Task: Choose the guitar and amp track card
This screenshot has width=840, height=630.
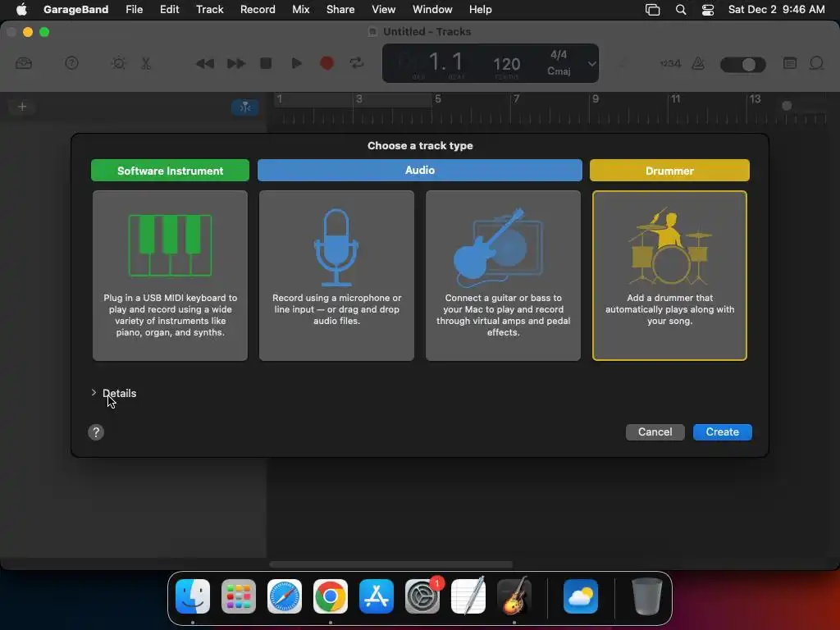Action: pyautogui.click(x=503, y=276)
